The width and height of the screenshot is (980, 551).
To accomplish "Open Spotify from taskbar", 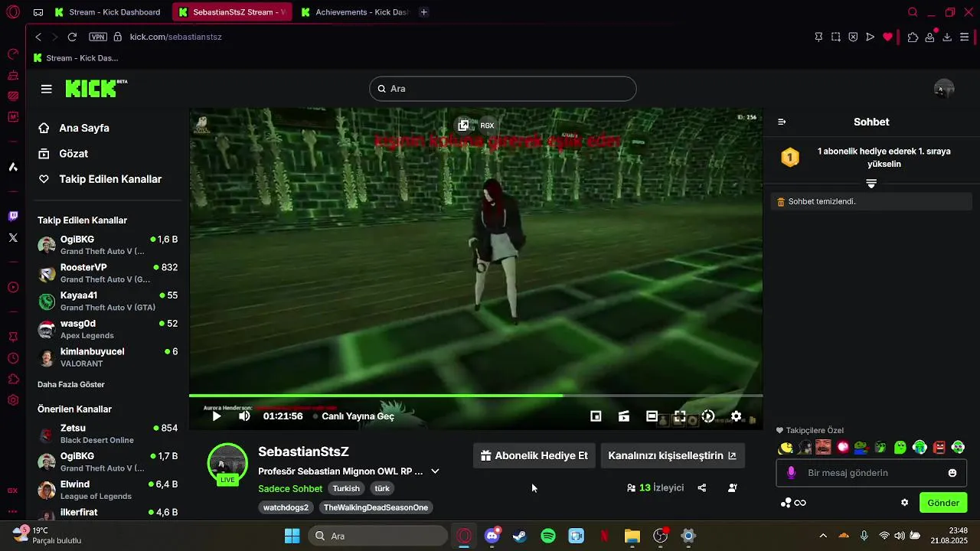I will tap(548, 536).
